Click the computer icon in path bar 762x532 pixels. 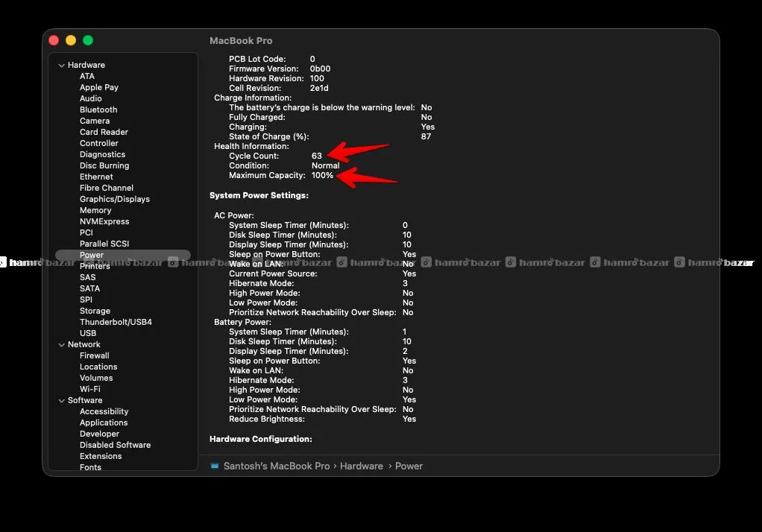tap(214, 466)
